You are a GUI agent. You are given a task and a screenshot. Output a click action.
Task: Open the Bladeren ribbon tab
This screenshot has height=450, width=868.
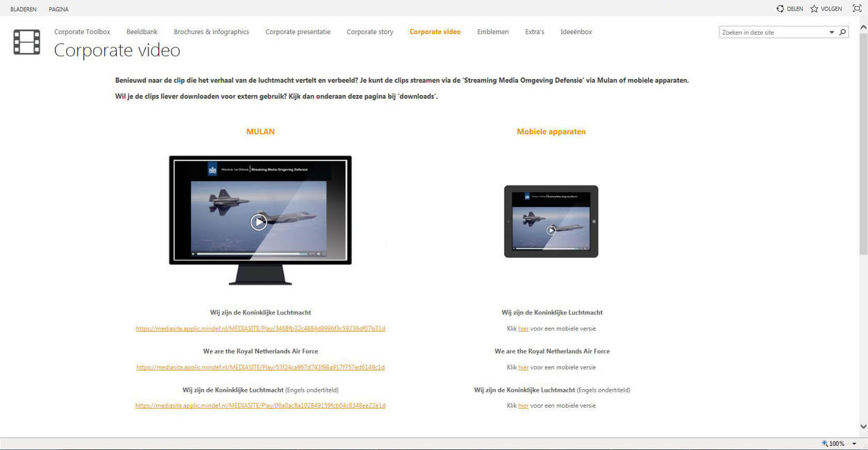[x=23, y=9]
